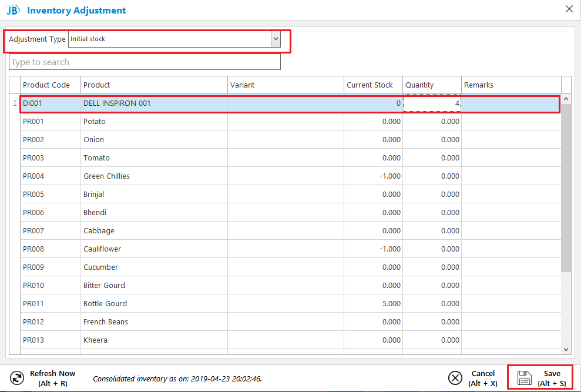Open the Adjustment Type dropdown arrow
The width and height of the screenshot is (581, 392).
(276, 39)
